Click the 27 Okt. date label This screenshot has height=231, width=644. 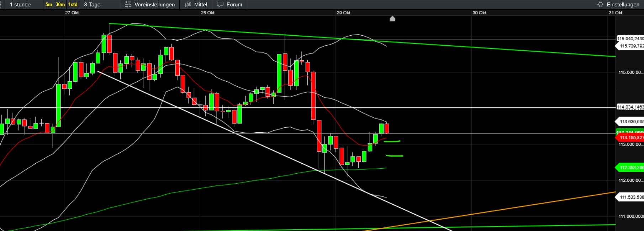tap(72, 13)
